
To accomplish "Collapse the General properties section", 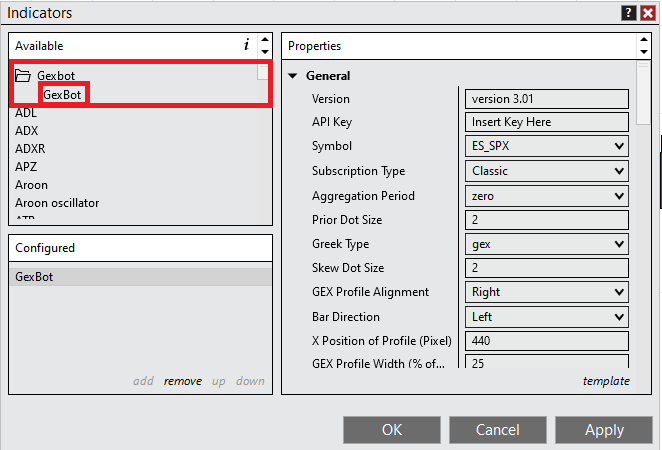I will (293, 76).
